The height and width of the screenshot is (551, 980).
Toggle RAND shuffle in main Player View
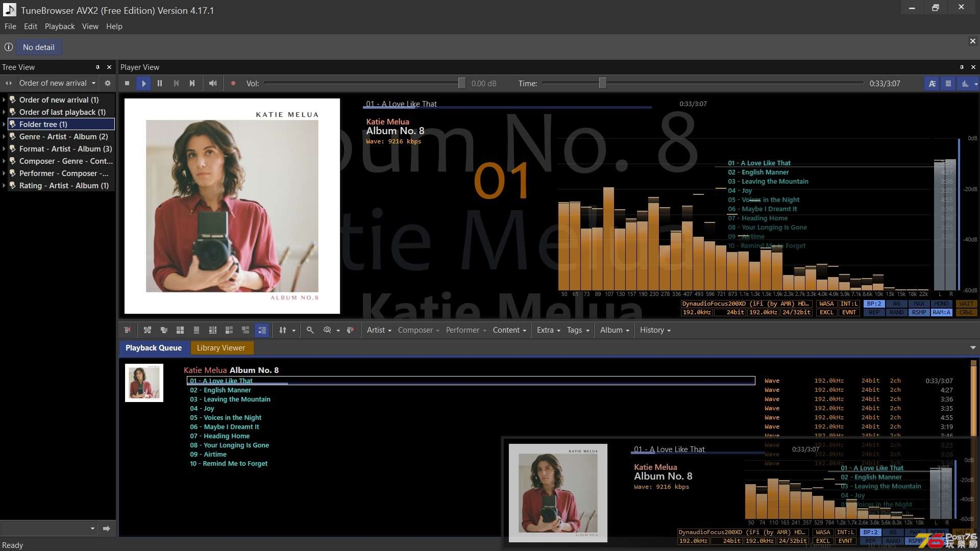click(897, 312)
